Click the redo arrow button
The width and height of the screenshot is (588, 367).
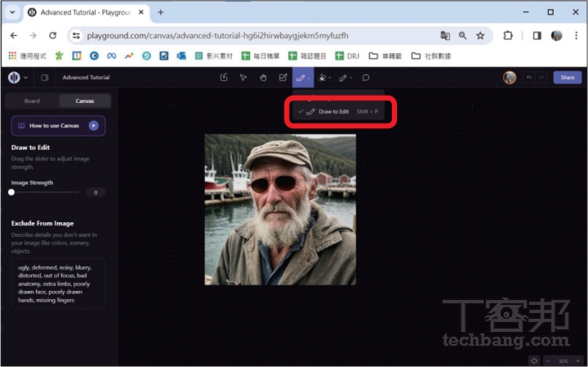click(541, 78)
